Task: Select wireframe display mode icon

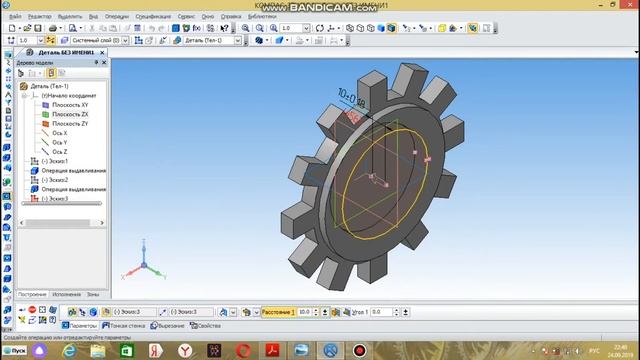Action: point(350,28)
